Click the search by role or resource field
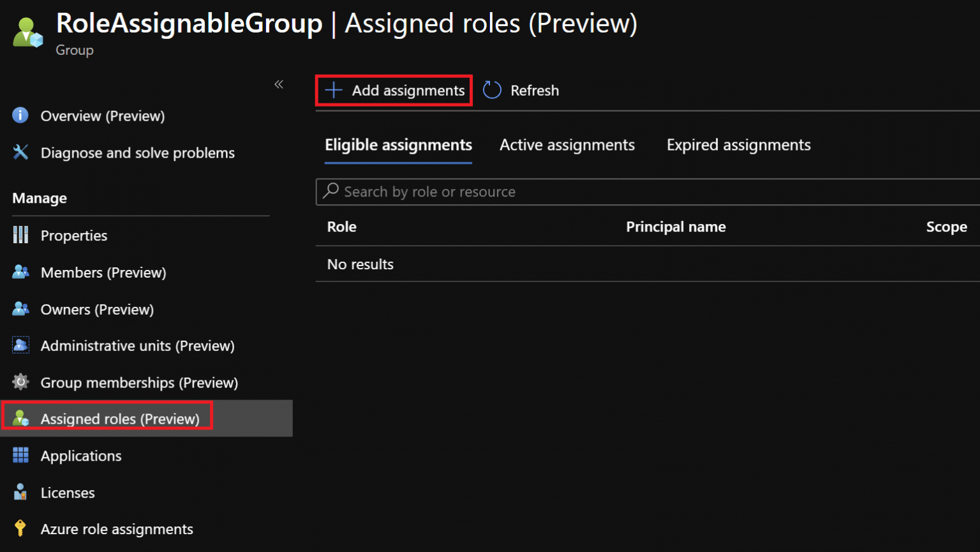Viewport: 980px width, 552px height. 574,191
